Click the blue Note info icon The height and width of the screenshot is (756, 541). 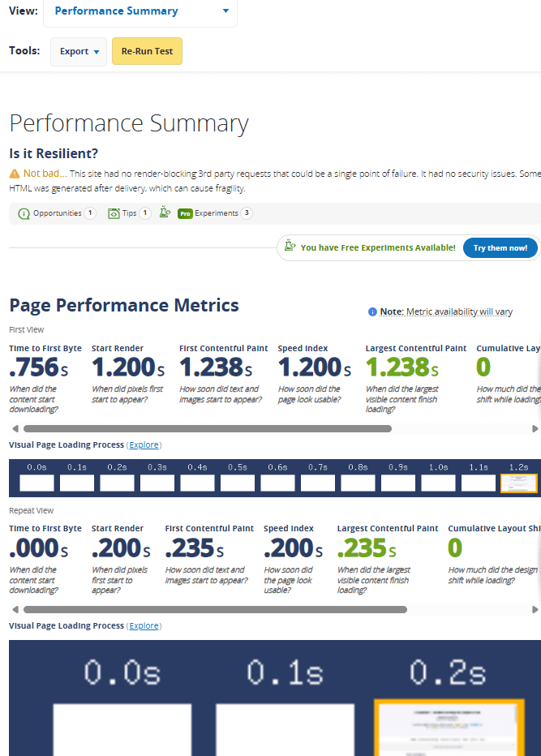[x=372, y=312]
